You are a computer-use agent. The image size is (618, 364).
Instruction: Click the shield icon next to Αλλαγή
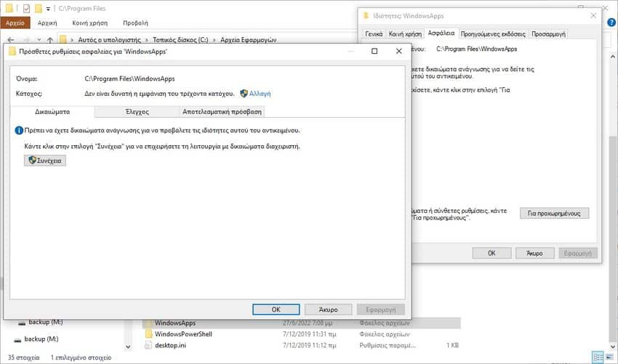244,94
